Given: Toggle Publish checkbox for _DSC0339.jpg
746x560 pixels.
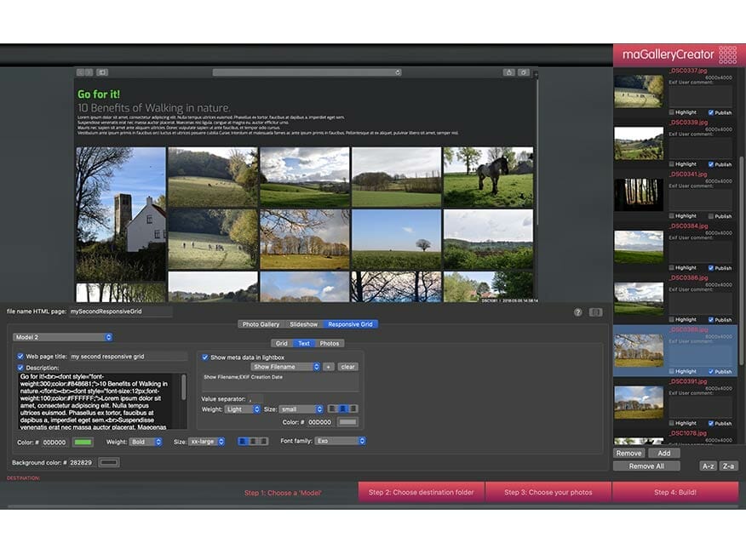Looking at the screenshot, I should 711,164.
